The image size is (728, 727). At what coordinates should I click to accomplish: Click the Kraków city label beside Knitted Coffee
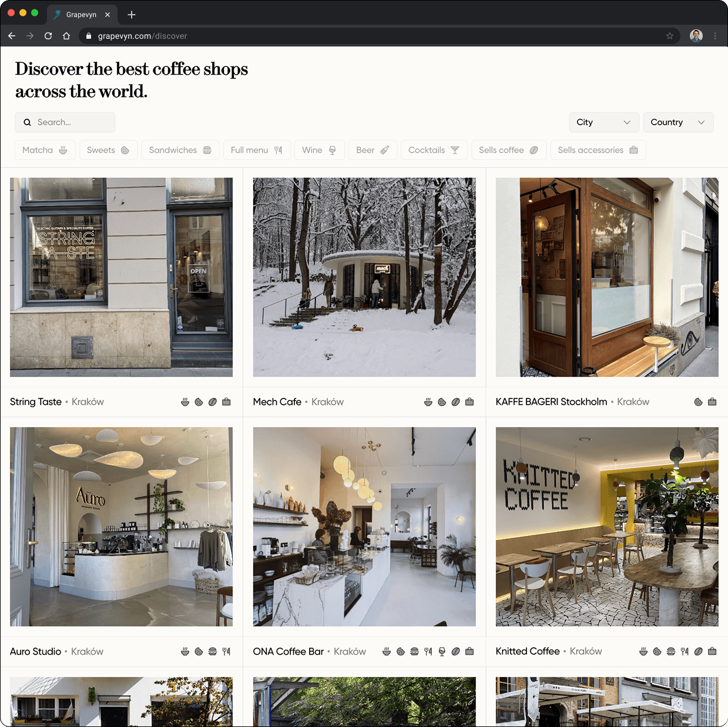pyautogui.click(x=586, y=651)
